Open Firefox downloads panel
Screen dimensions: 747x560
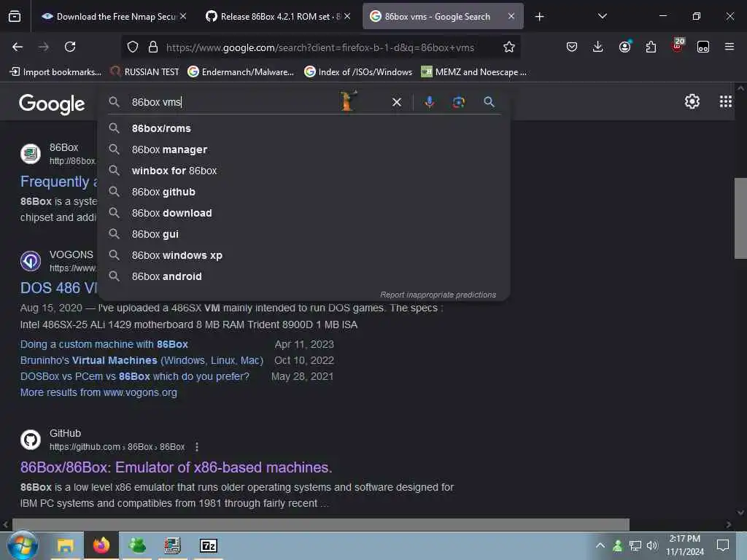coord(598,47)
